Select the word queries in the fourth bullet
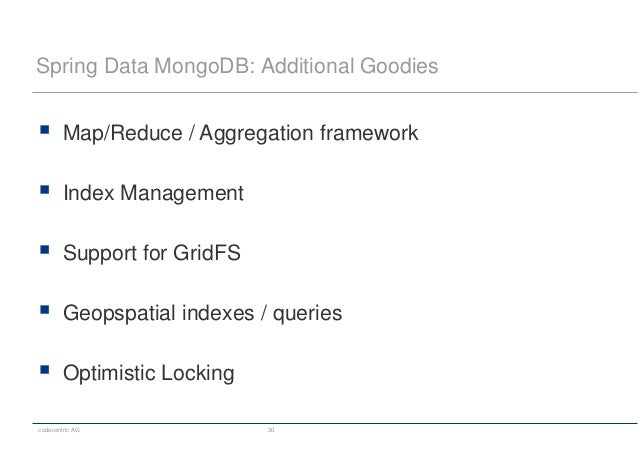Image resolution: width=638 pixels, height=452 pixels. [307, 314]
